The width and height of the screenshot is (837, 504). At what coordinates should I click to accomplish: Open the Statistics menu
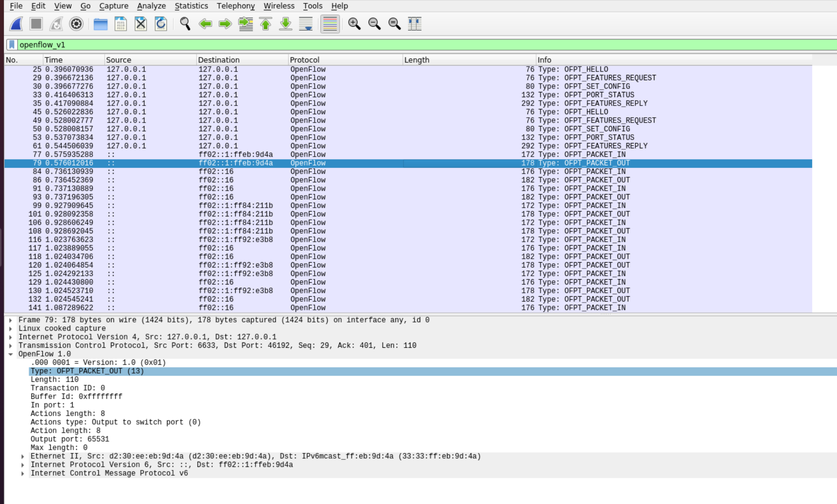(191, 6)
